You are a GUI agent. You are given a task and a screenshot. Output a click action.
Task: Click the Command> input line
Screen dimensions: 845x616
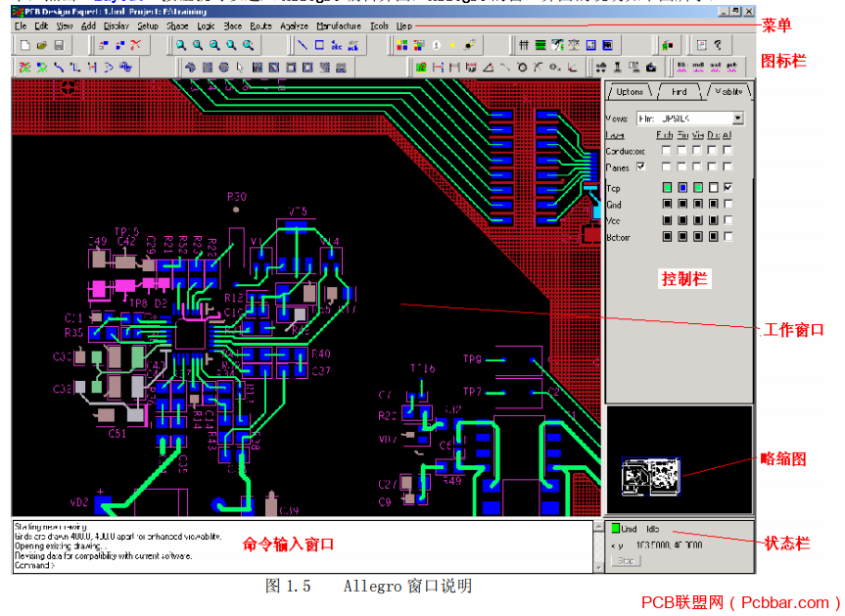(302, 565)
